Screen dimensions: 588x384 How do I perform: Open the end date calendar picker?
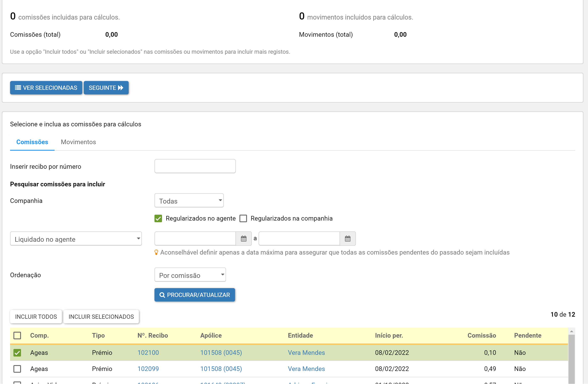[347, 239]
